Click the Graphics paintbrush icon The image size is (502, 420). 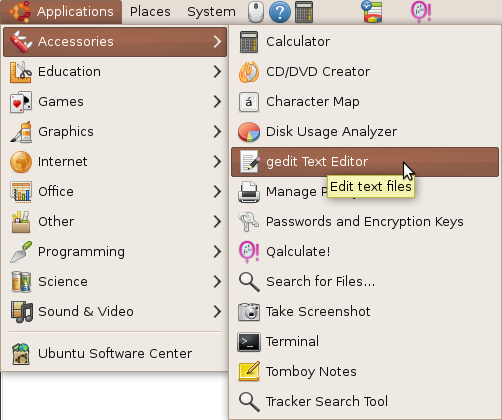click(21, 132)
